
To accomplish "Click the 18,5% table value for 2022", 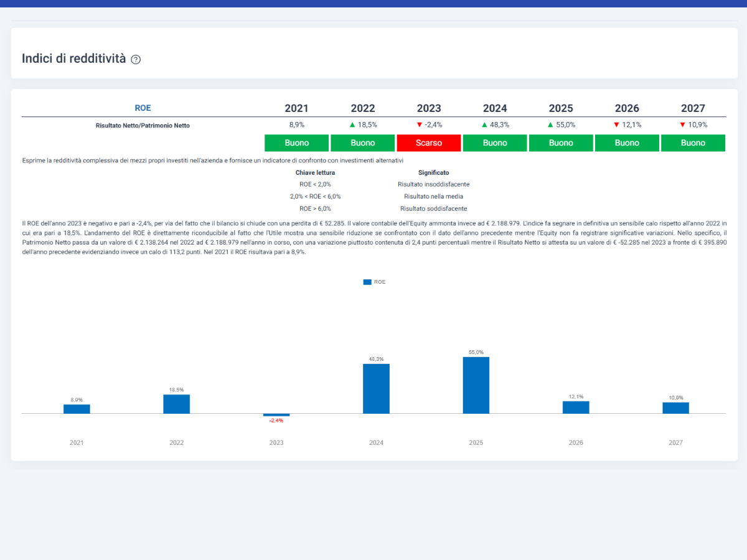I will [367, 124].
